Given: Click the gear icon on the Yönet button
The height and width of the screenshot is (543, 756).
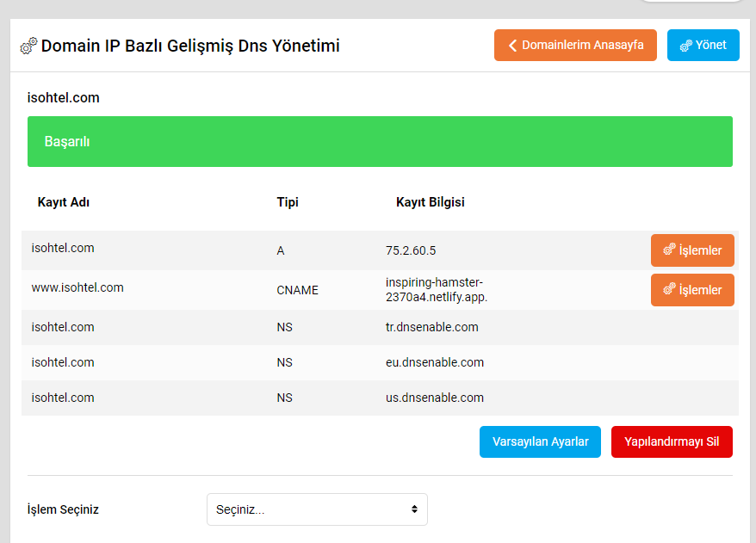Looking at the screenshot, I should pyautogui.click(x=686, y=46).
